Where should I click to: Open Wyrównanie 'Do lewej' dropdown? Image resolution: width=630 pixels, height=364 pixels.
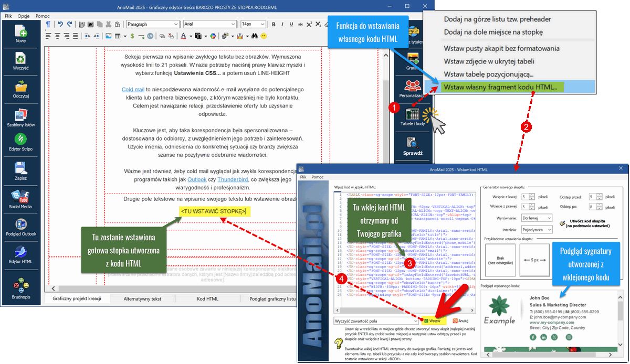(x=536, y=218)
